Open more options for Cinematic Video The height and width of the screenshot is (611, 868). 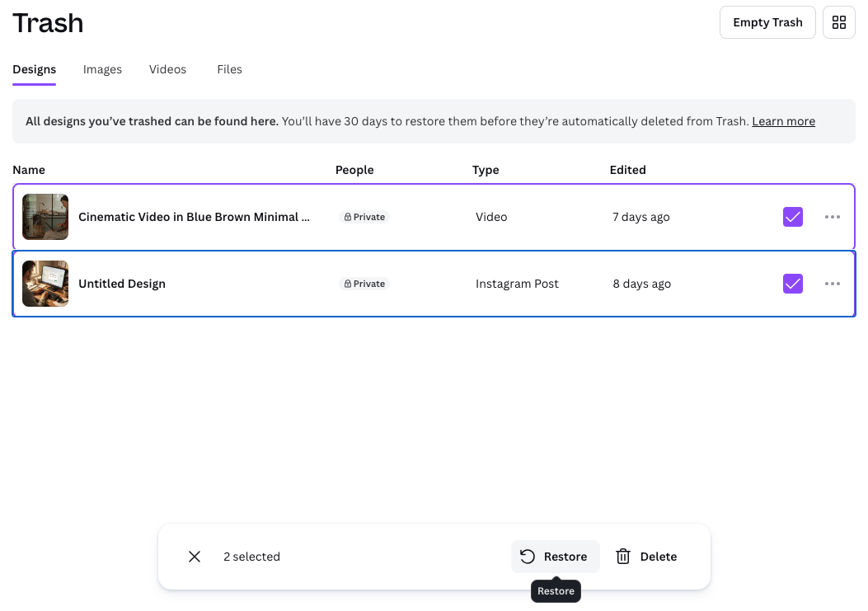click(833, 217)
